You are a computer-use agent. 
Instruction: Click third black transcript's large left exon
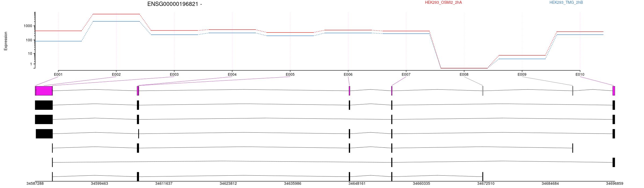click(44, 134)
